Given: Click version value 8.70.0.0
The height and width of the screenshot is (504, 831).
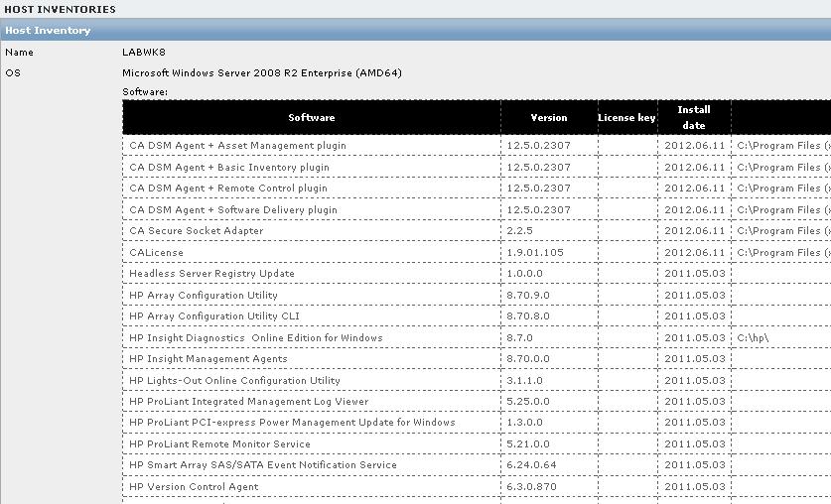Looking at the screenshot, I should click(528, 359).
